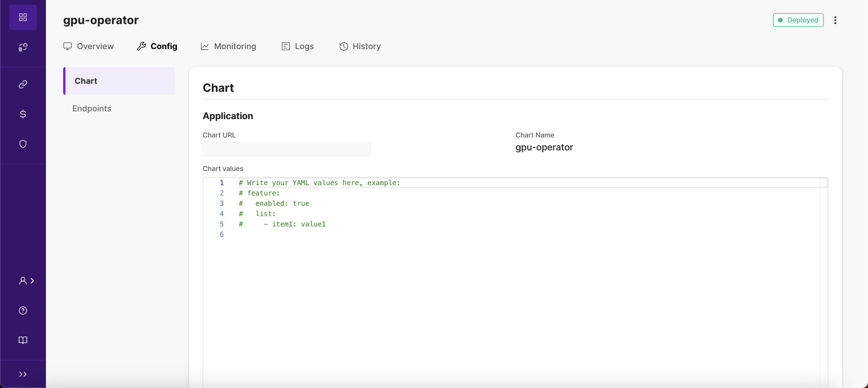Click the editor vertical scrollbar track
Image resolution: width=868 pixels, height=388 pixels.
pyautogui.click(x=824, y=283)
